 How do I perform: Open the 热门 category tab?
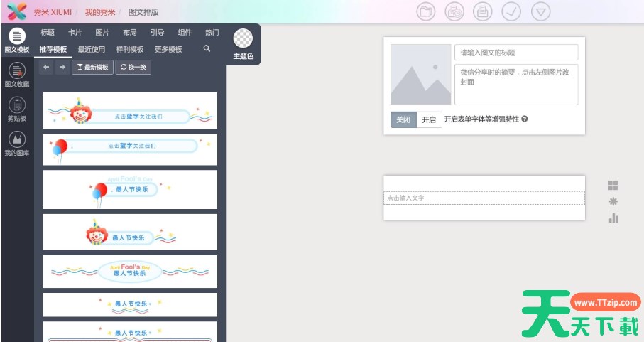coord(212,32)
